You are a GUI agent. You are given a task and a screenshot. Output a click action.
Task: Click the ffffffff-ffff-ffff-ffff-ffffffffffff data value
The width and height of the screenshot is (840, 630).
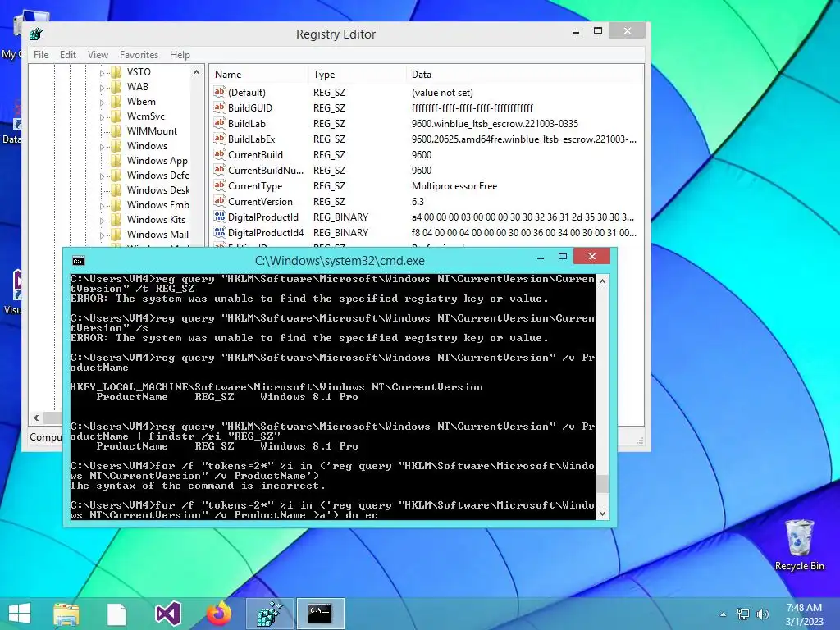(472, 108)
